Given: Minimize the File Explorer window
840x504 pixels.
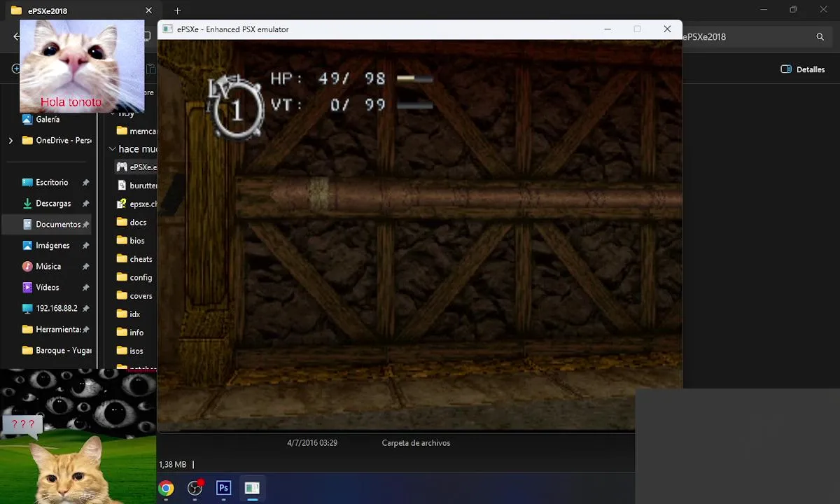Looking at the screenshot, I should click(764, 10).
